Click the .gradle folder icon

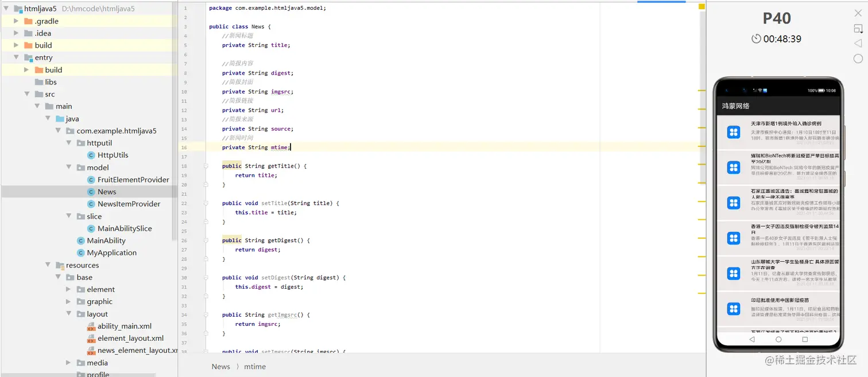click(x=28, y=21)
